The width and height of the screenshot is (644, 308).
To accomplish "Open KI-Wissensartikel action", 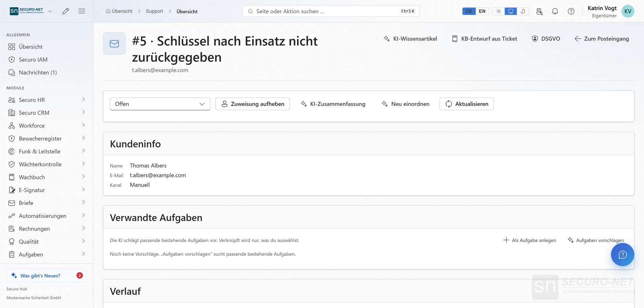I will tap(410, 39).
